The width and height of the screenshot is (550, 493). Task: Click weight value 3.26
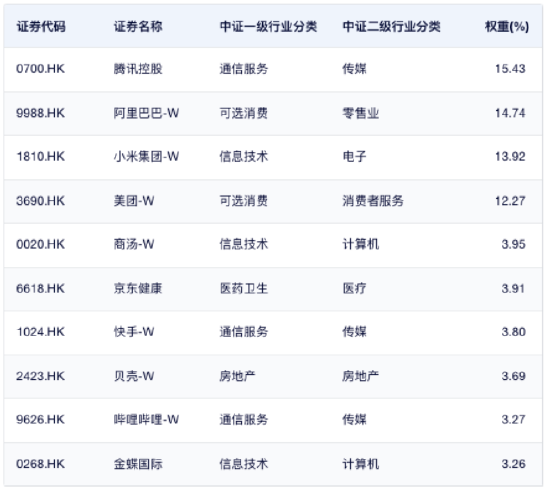point(514,464)
